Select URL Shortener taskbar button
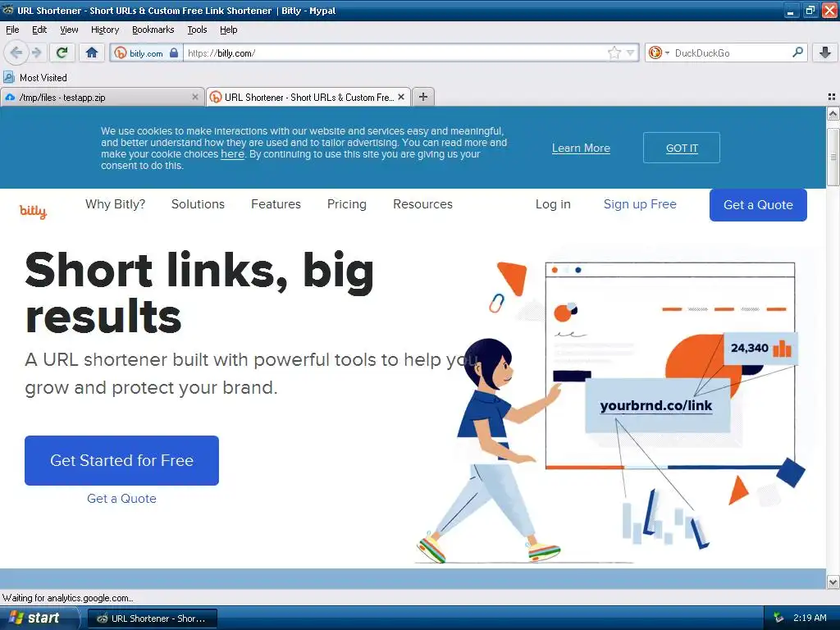 point(153,619)
